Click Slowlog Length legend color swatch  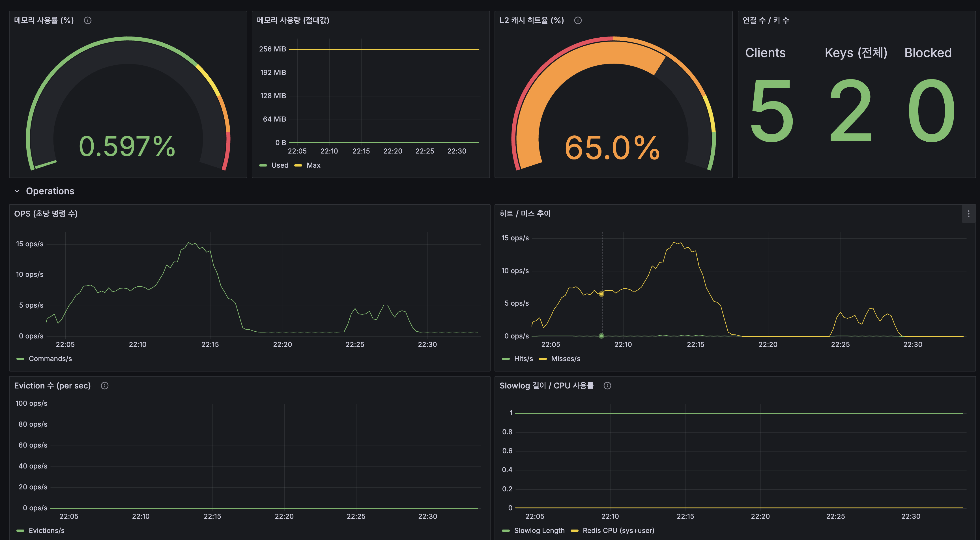click(x=506, y=530)
